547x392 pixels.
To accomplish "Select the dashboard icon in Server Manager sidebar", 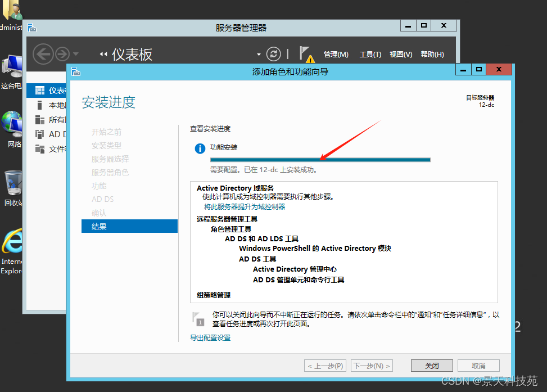I will coord(40,91).
